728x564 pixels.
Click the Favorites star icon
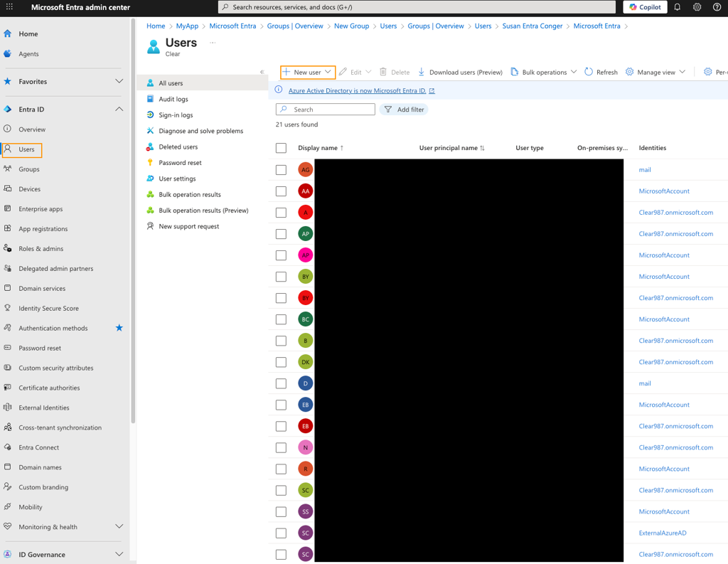coord(7,81)
